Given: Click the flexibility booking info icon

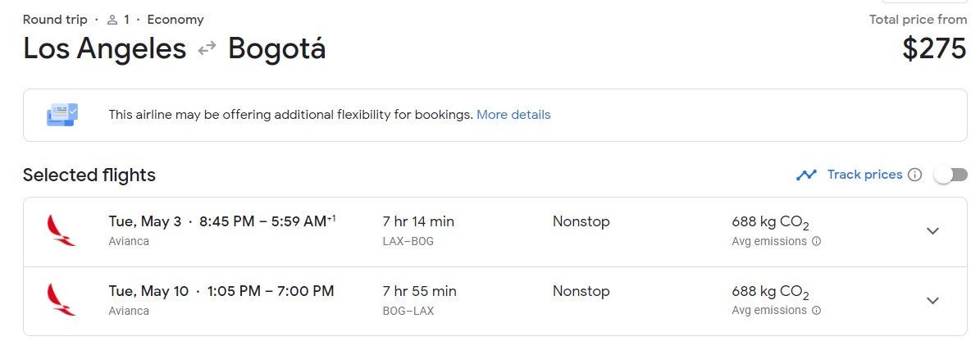Looking at the screenshot, I should pos(62,115).
